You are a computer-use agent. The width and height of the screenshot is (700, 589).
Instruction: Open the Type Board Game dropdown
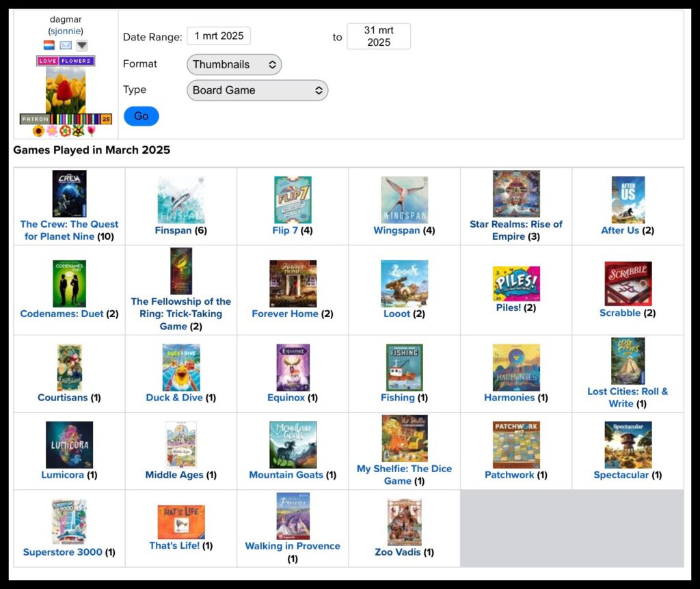258,90
